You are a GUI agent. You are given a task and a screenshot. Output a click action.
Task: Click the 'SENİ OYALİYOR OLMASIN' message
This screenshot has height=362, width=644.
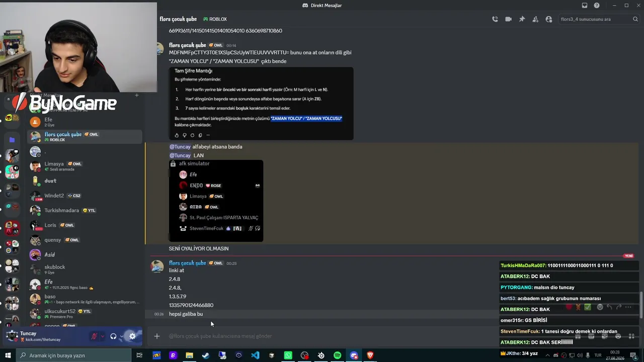(199, 248)
